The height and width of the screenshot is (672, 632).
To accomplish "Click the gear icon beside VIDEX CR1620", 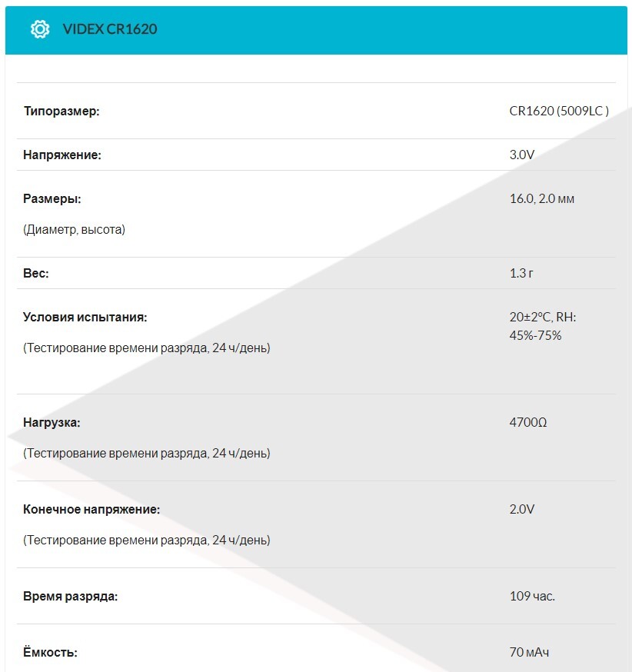I will pyautogui.click(x=39, y=29).
